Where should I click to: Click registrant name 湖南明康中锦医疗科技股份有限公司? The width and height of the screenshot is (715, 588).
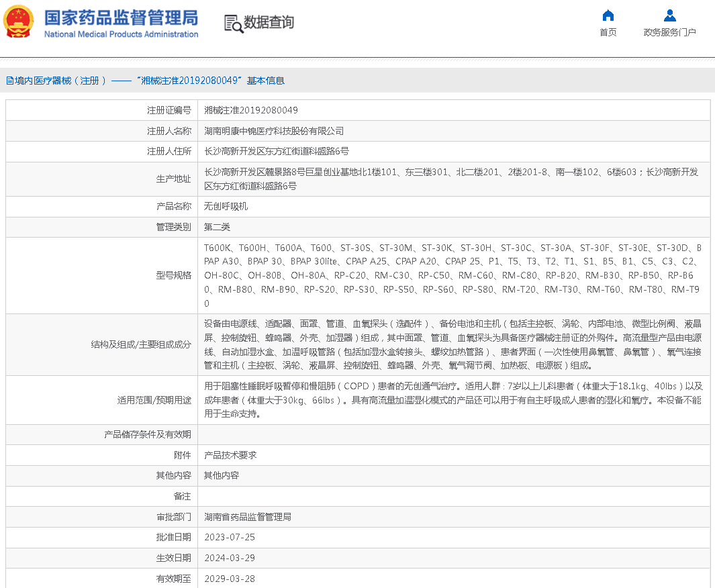coord(273,131)
